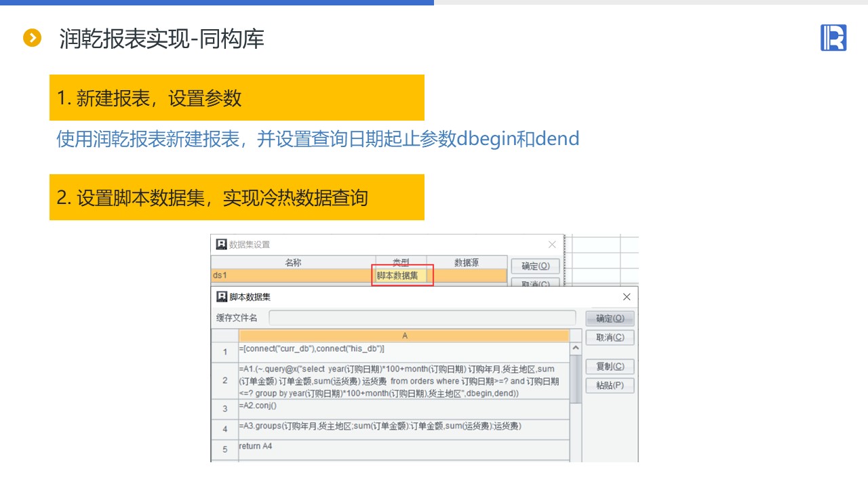This screenshot has width=868, height=488.
Task: Click heading 1. 新建报表，设置参数
Action: [237, 98]
